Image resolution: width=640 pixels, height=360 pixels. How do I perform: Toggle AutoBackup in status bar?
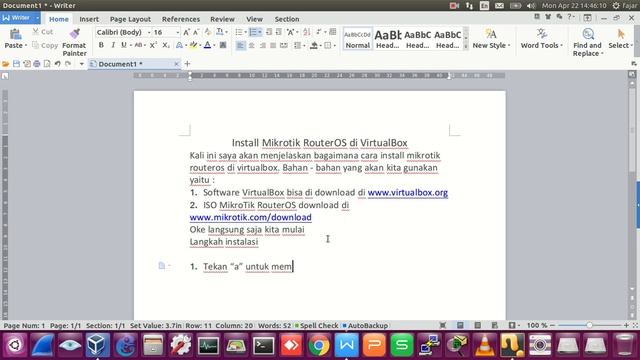coord(365,326)
